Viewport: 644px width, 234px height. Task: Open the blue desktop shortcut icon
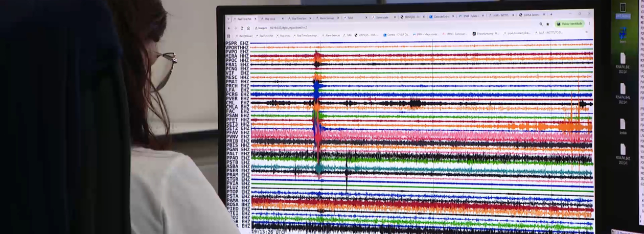pos(623,35)
